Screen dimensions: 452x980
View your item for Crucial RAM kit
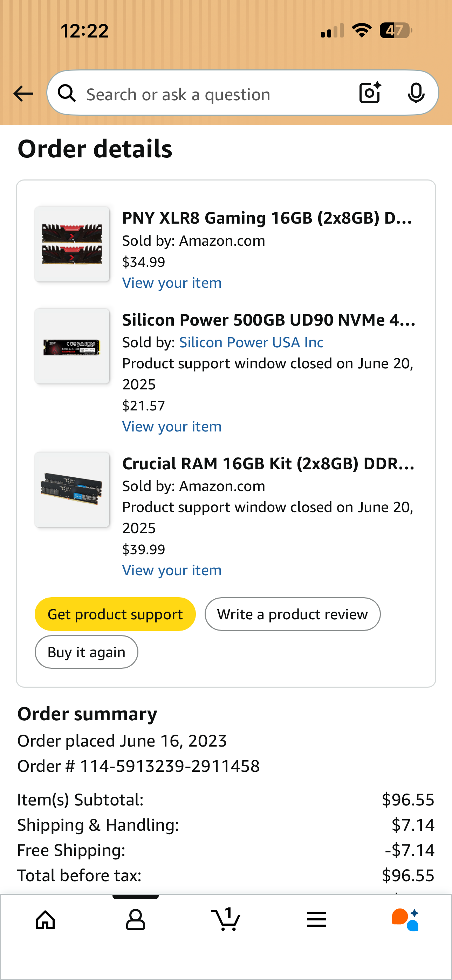point(172,570)
